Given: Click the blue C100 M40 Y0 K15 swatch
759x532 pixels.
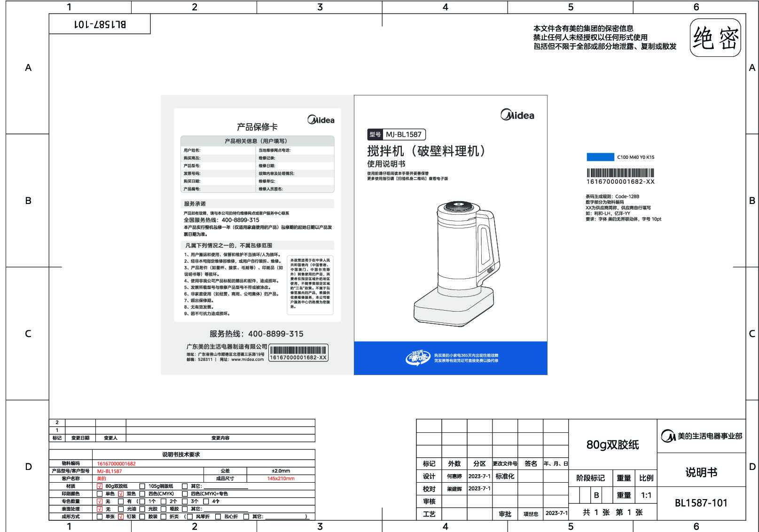Looking at the screenshot, I should (x=600, y=157).
